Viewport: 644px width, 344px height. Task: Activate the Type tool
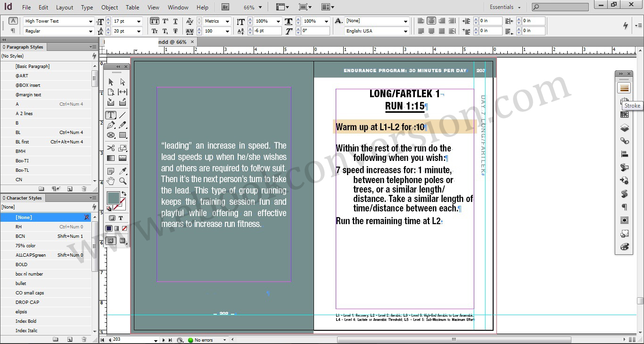[111, 115]
